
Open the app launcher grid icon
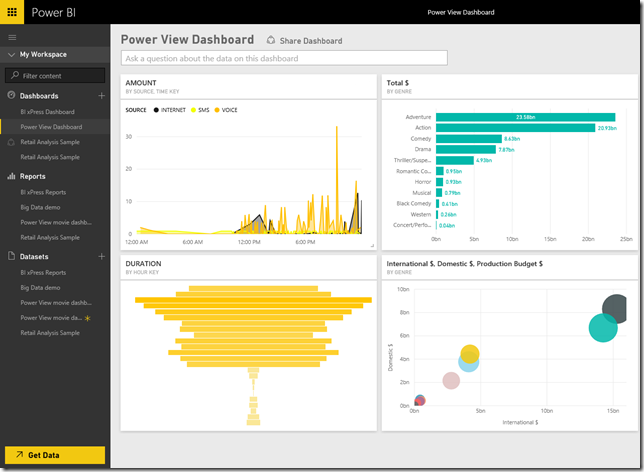coord(12,12)
